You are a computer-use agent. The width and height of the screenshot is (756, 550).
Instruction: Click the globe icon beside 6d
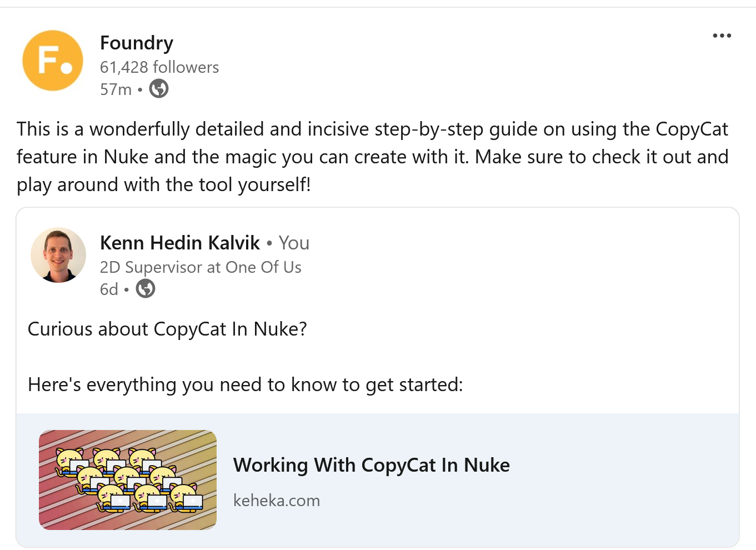[x=146, y=289]
